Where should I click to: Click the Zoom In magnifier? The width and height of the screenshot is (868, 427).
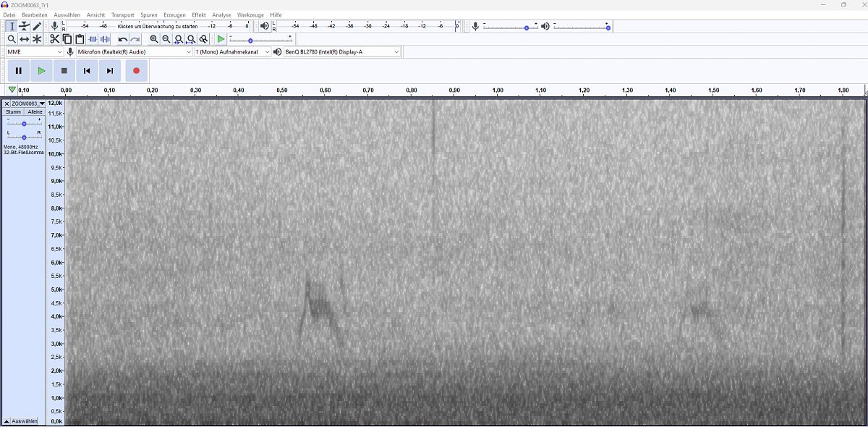[154, 39]
